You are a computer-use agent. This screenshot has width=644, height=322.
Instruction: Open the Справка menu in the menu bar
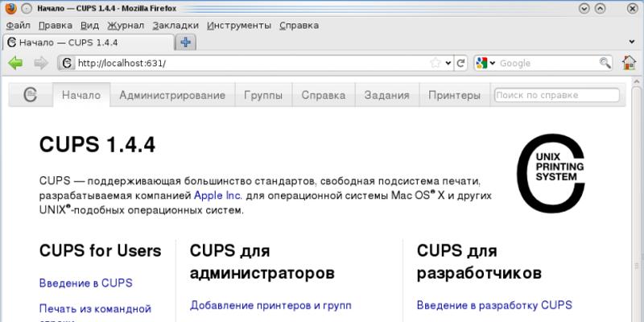tap(299, 26)
